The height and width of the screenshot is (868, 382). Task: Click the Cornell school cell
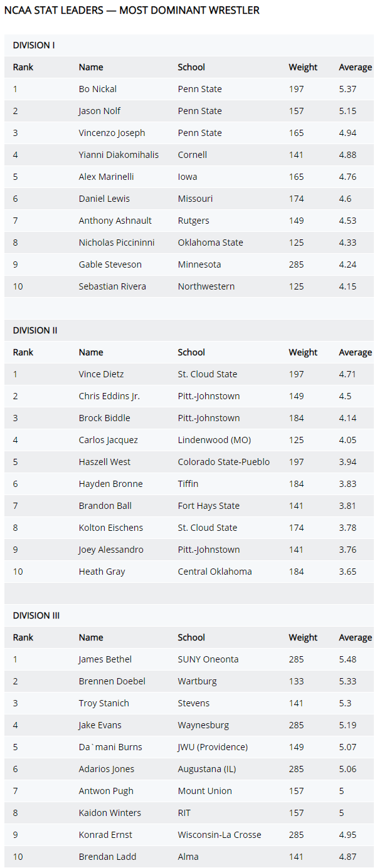(193, 155)
